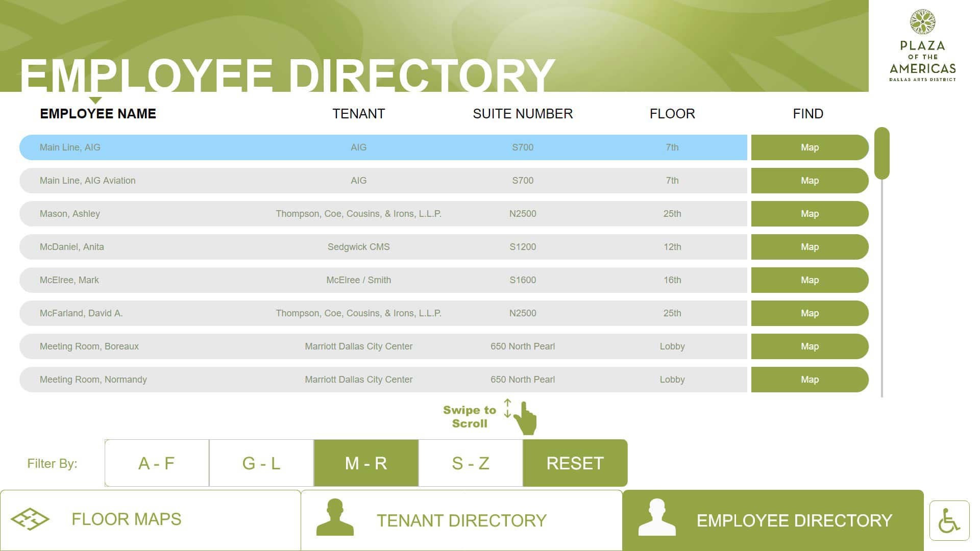Filter employees by A - F
Viewport: 980px width, 551px height.
(157, 463)
